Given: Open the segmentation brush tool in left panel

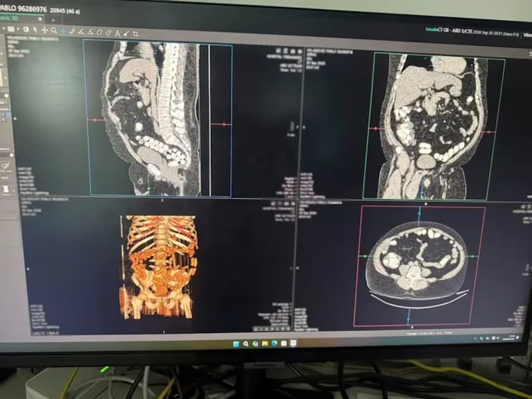Looking at the screenshot, I should pos(6,167).
